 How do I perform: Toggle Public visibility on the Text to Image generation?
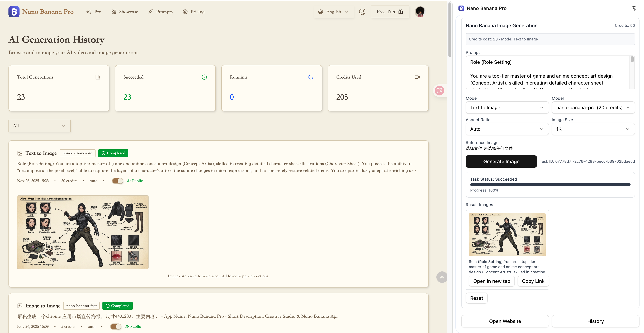click(117, 181)
